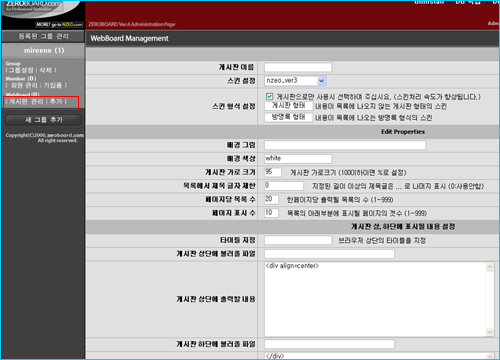Select the mireene (1) group header
Viewport: 500px width, 360px height.
click(x=43, y=51)
